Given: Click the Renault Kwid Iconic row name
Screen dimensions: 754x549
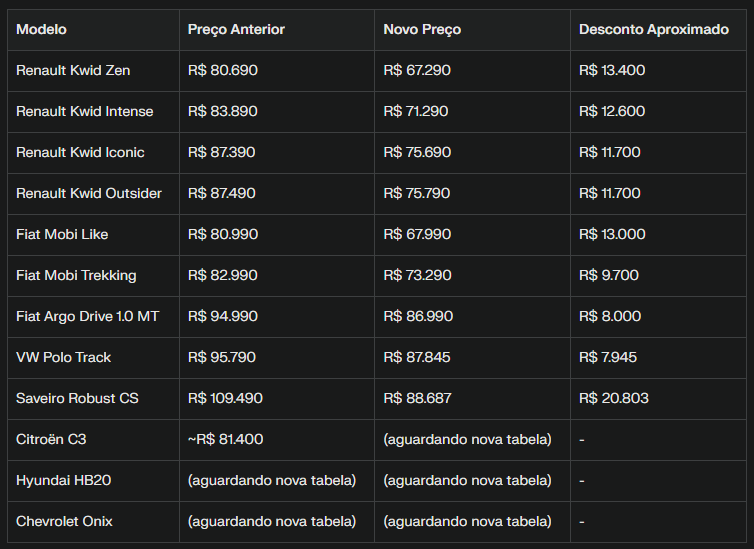Looking at the screenshot, I should tap(80, 152).
